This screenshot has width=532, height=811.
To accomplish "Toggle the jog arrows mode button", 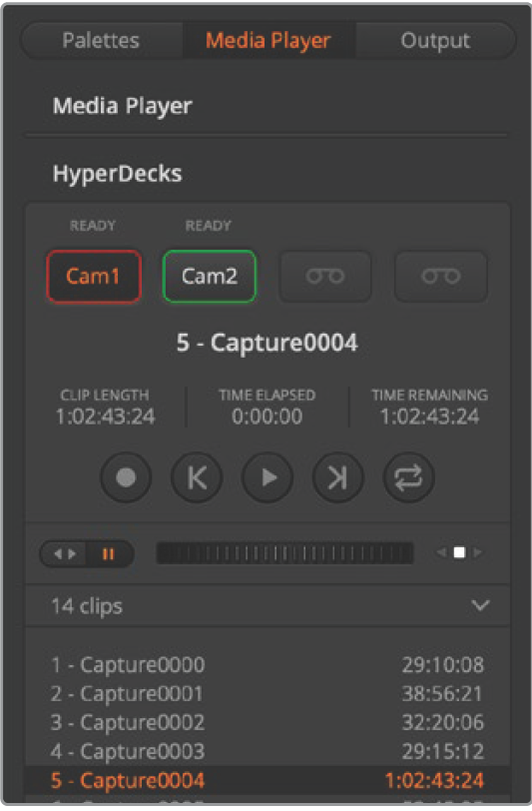I will click(x=65, y=554).
